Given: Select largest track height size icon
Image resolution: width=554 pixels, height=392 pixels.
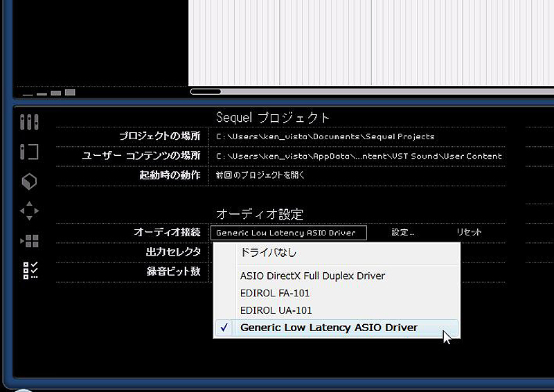Looking at the screenshot, I should click(70, 93).
